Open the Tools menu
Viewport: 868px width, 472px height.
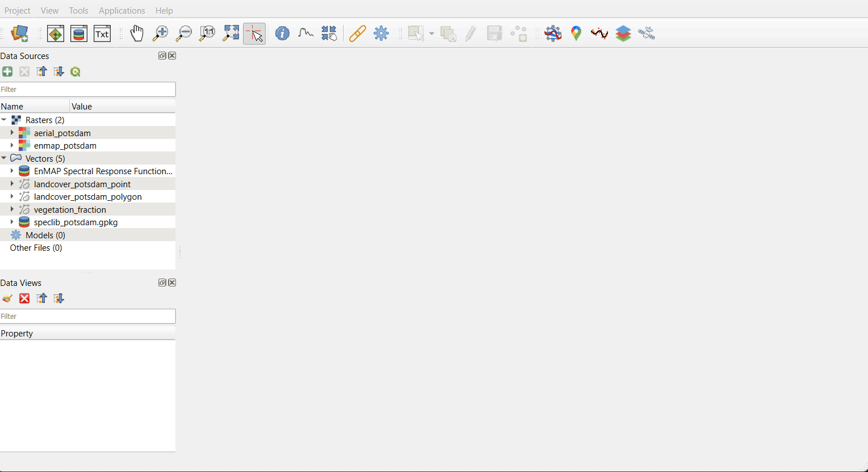pos(79,10)
